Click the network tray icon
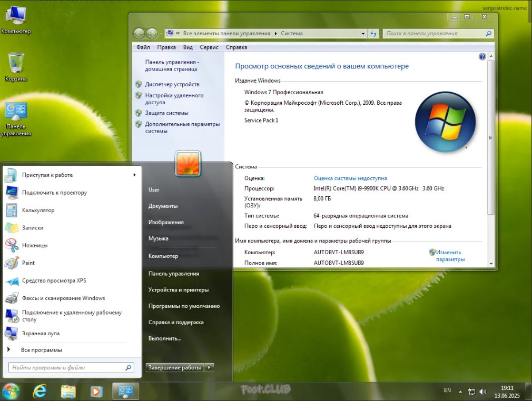 point(471,392)
